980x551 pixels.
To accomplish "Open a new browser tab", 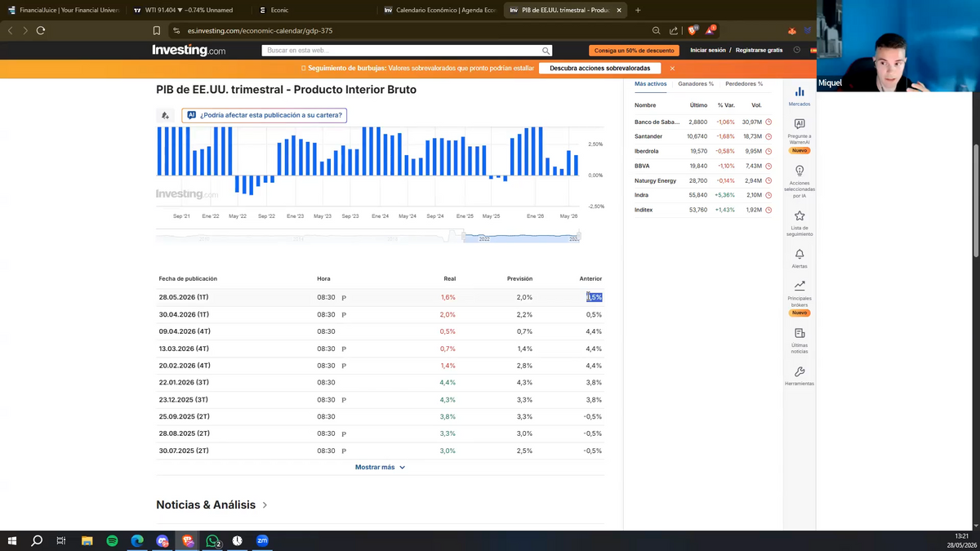I will point(638,11).
